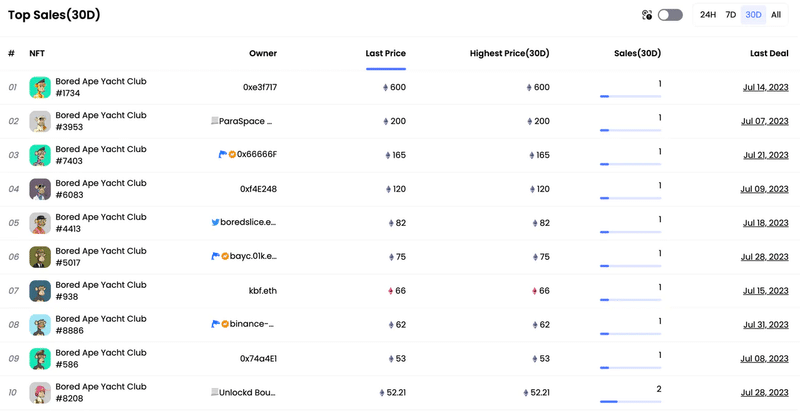Screen dimensions: 800x413
Task: Switch to the 24H time range tab
Action: pos(708,15)
